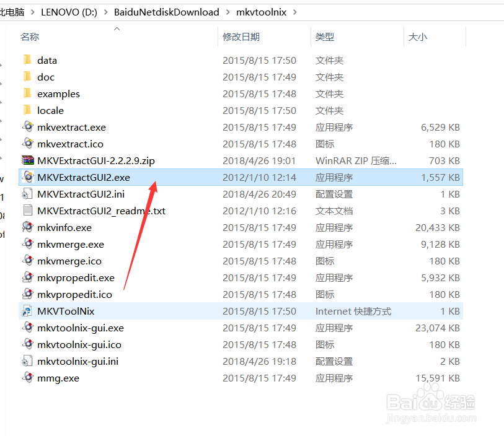Viewport: 504px width, 436px height.
Task: Click the mkvextract.exe application icon
Action: (x=28, y=127)
